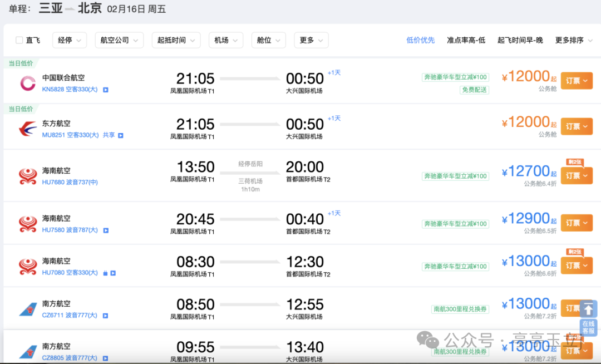Image resolution: width=601 pixels, height=364 pixels.
Task: Open flight details link HU7680 波音737(中)
Action: 70,182
